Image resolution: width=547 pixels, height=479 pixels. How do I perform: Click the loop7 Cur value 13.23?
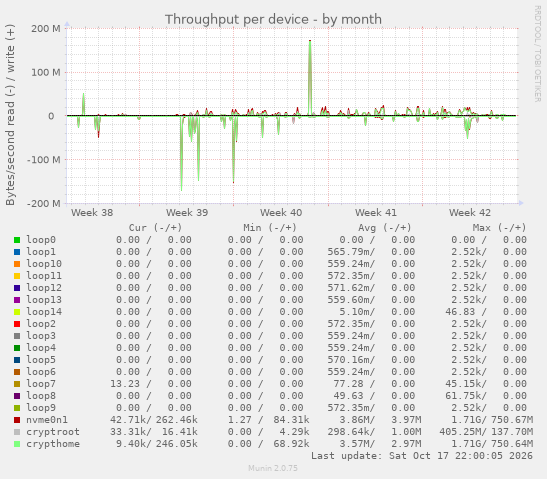click(x=125, y=384)
